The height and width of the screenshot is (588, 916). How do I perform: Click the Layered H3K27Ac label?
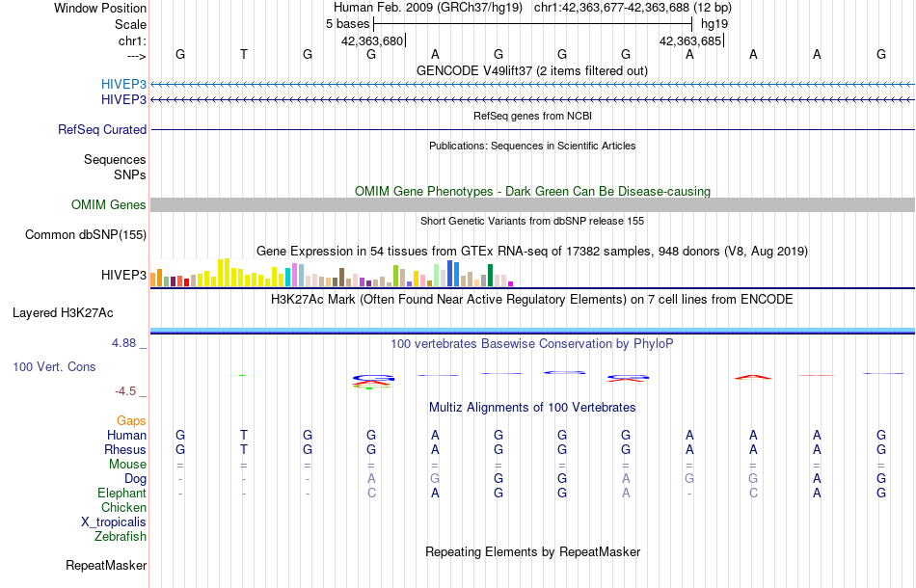tap(63, 313)
